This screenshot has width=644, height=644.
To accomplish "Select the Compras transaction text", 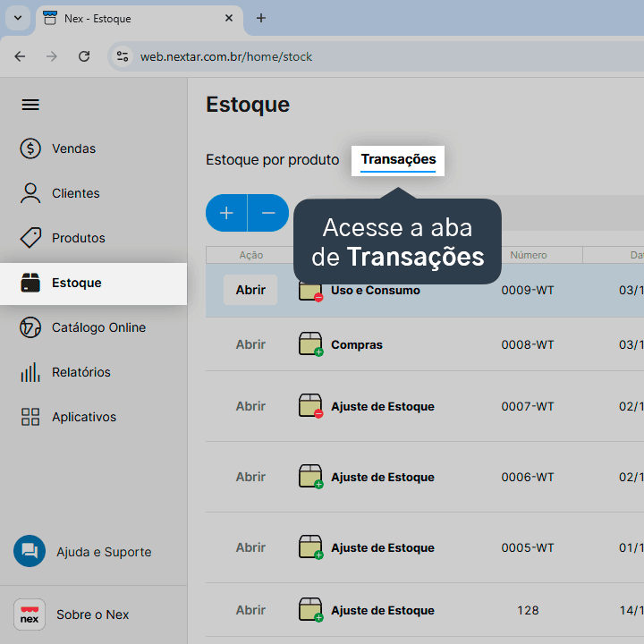I will click(357, 344).
